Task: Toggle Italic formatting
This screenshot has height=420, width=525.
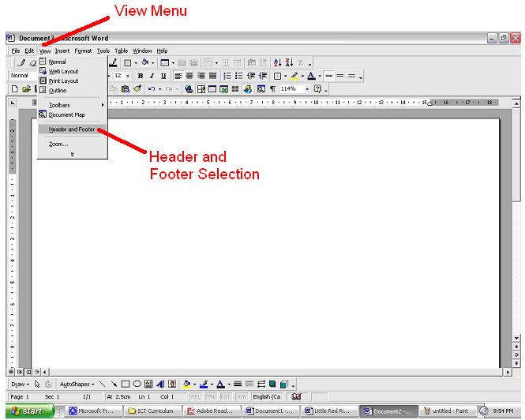Action: click(x=152, y=76)
